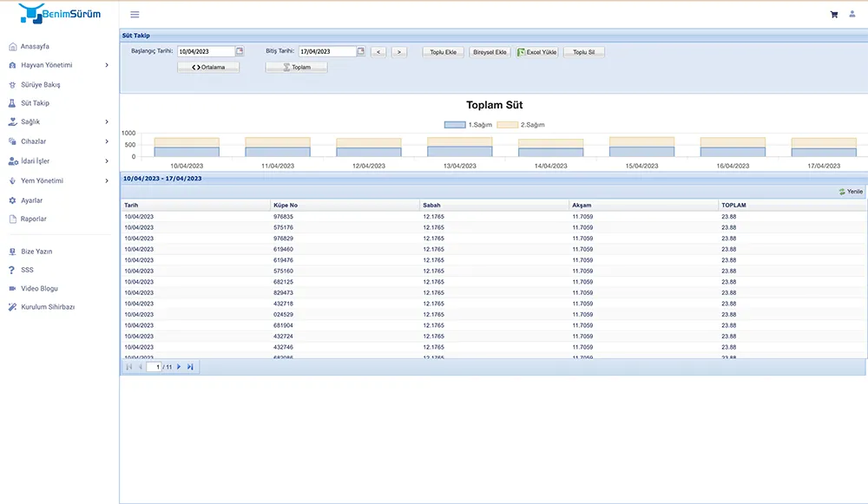
Task: Go to next page of table
Action: coord(179,367)
